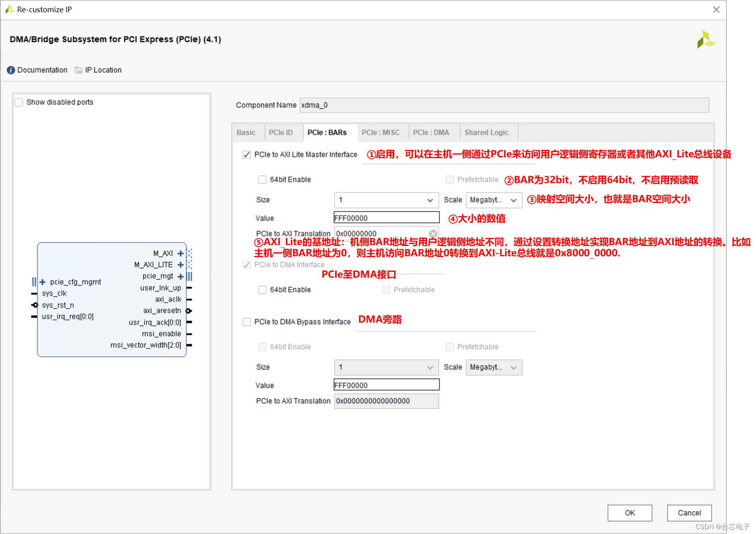Image resolution: width=756 pixels, height=534 pixels.
Task: Toggle 64bit Enable under DMA Bypass Interface
Action: (x=262, y=347)
